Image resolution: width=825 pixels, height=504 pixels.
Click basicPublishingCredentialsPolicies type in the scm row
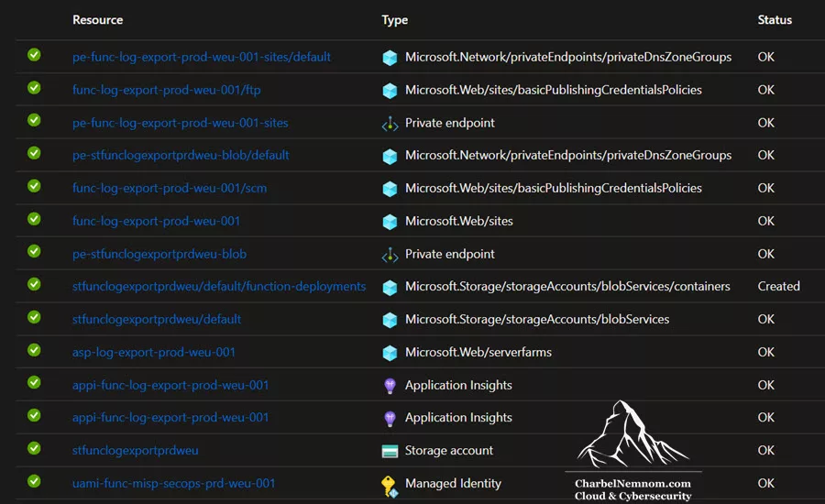point(554,189)
